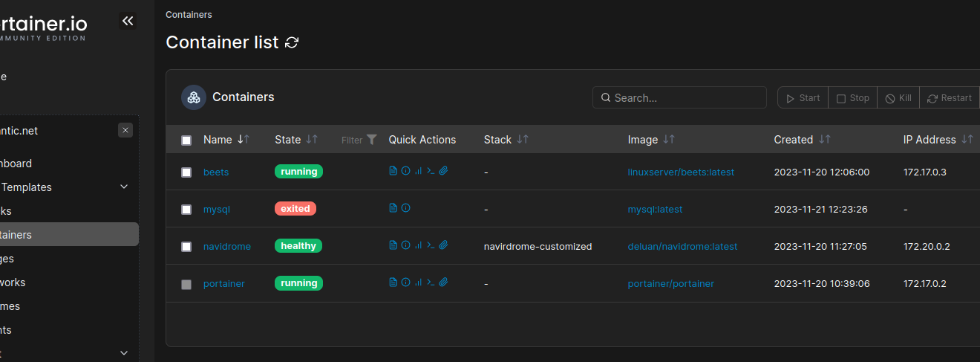The width and height of the screenshot is (980, 362).
Task: Attach to the navidrome container via the paperclip
Action: (x=443, y=245)
